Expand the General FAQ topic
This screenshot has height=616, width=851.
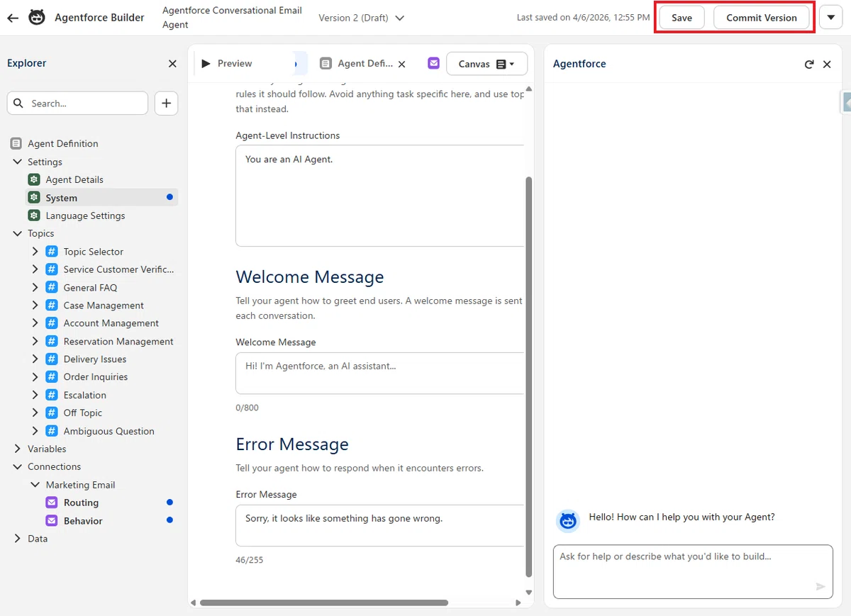(35, 287)
